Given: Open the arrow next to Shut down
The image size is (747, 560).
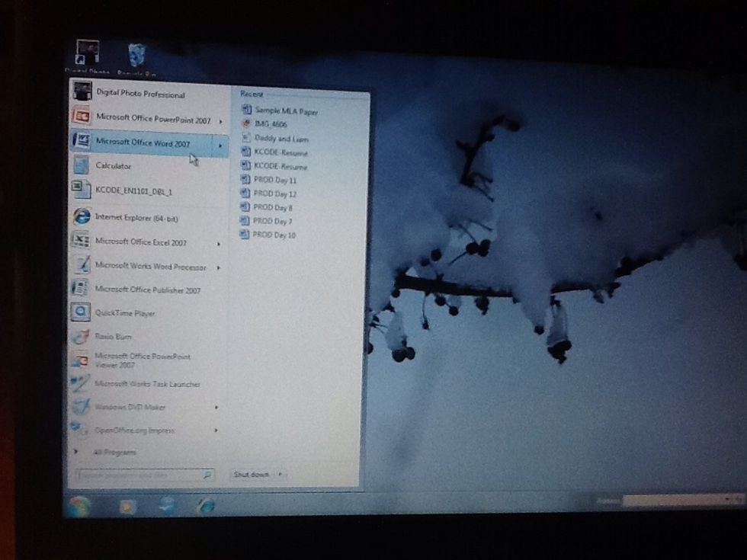Looking at the screenshot, I should click(x=281, y=475).
